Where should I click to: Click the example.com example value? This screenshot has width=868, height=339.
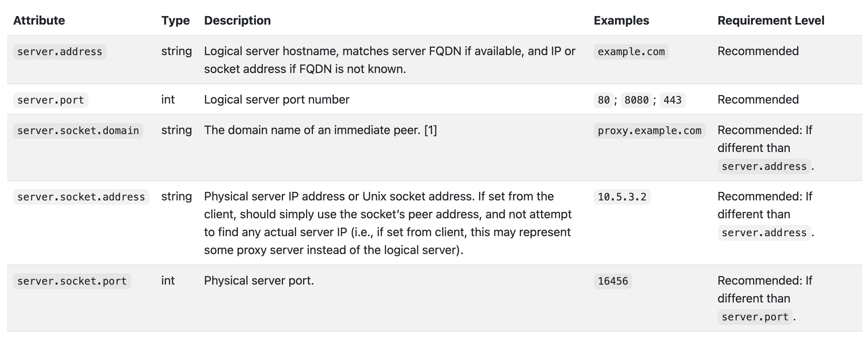(631, 52)
